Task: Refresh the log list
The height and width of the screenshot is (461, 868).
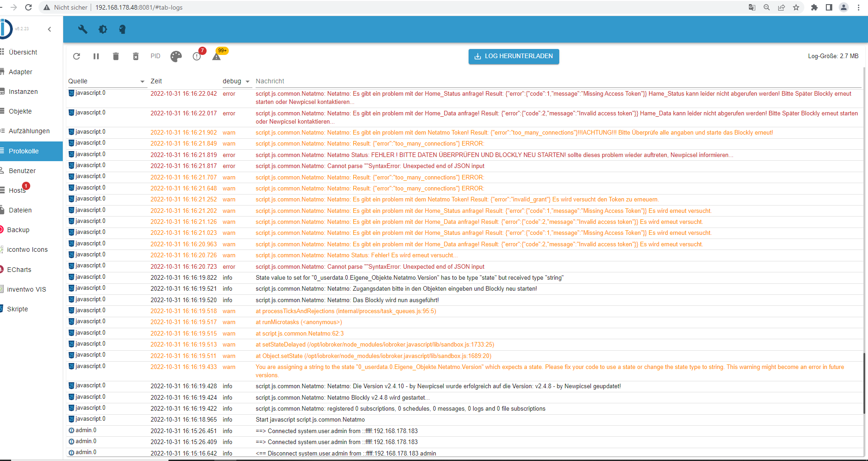Action: click(x=76, y=56)
